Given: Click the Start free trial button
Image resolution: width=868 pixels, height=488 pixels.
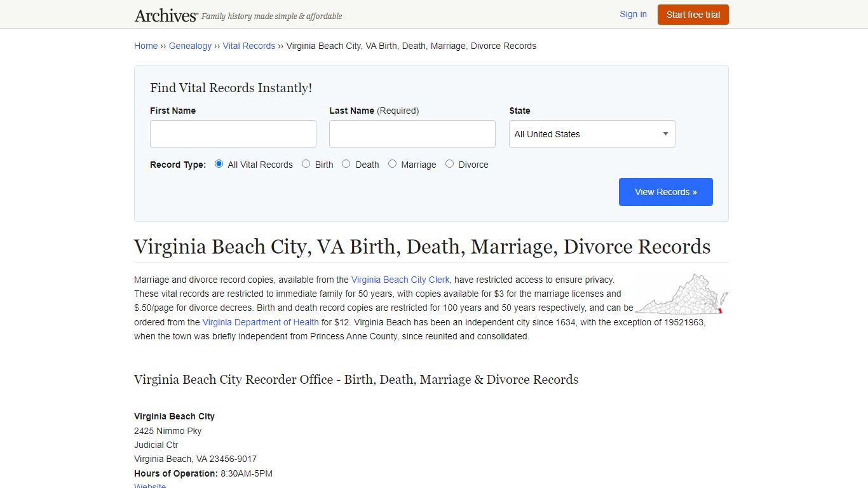Looking at the screenshot, I should [x=693, y=15].
